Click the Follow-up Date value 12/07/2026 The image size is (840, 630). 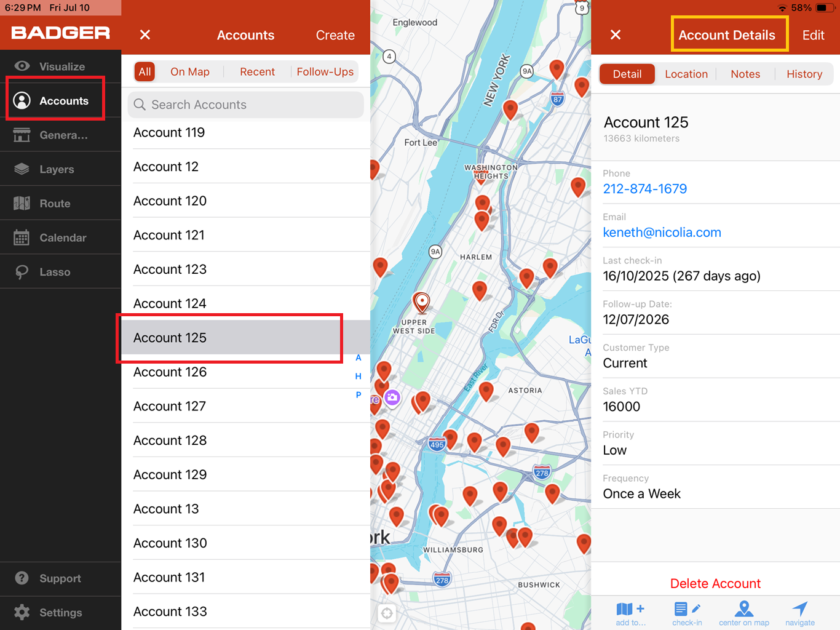[636, 319]
